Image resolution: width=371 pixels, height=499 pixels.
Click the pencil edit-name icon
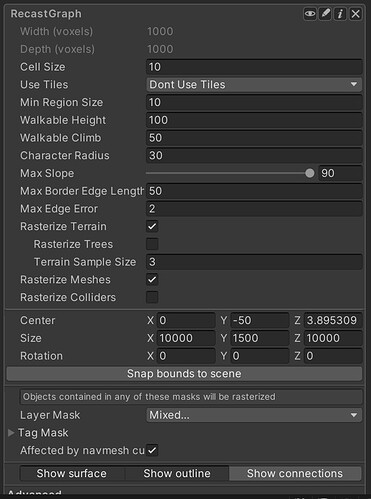pos(325,14)
